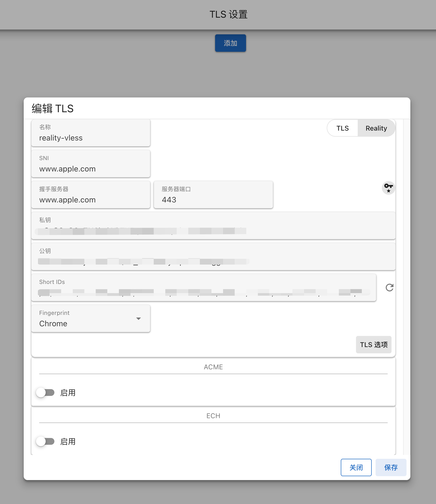Click the 添加 add button
The height and width of the screenshot is (504, 436).
pos(230,43)
